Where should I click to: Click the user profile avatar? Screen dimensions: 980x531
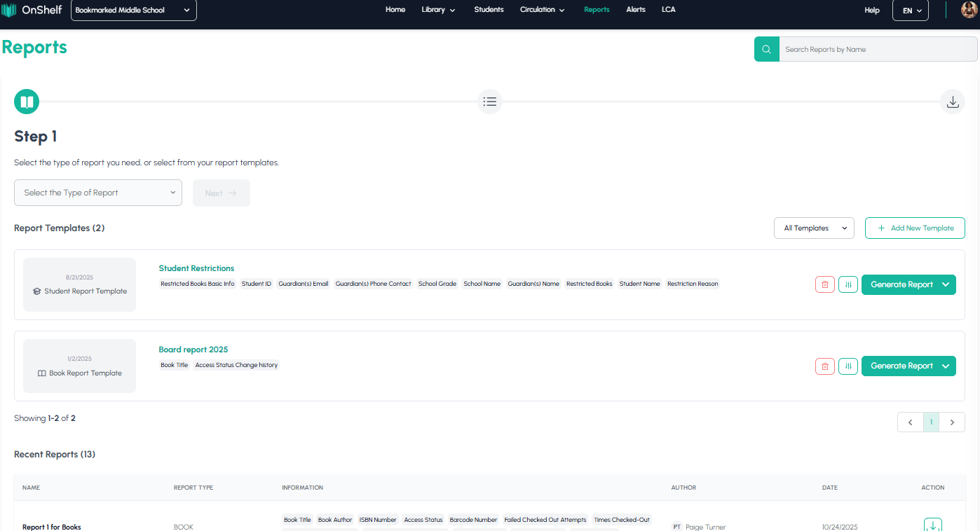tap(968, 10)
